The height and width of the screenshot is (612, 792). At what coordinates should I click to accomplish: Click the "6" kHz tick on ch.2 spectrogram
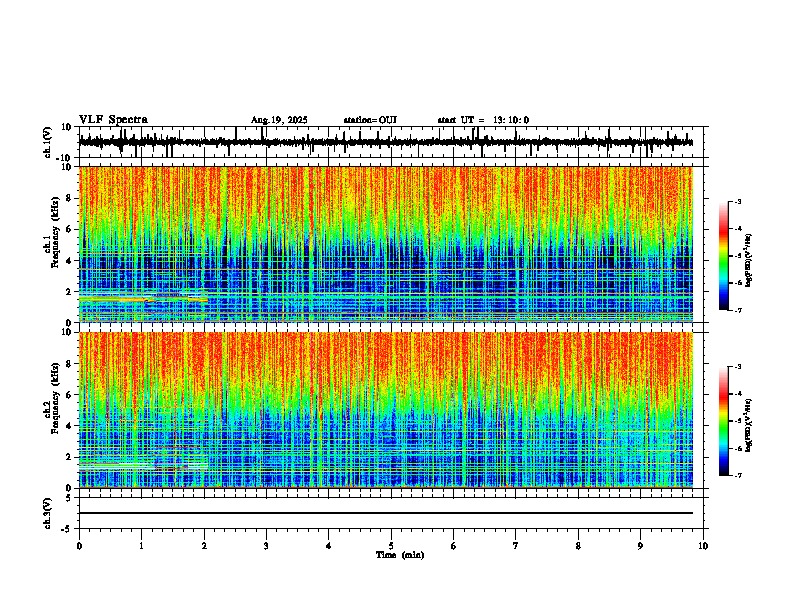tap(69, 395)
